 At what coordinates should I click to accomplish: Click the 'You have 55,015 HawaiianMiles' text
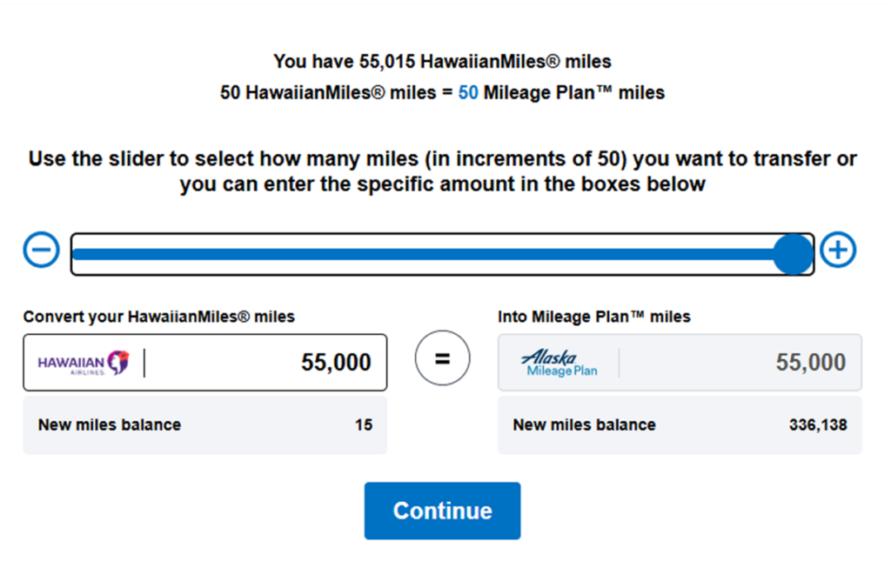point(442,62)
